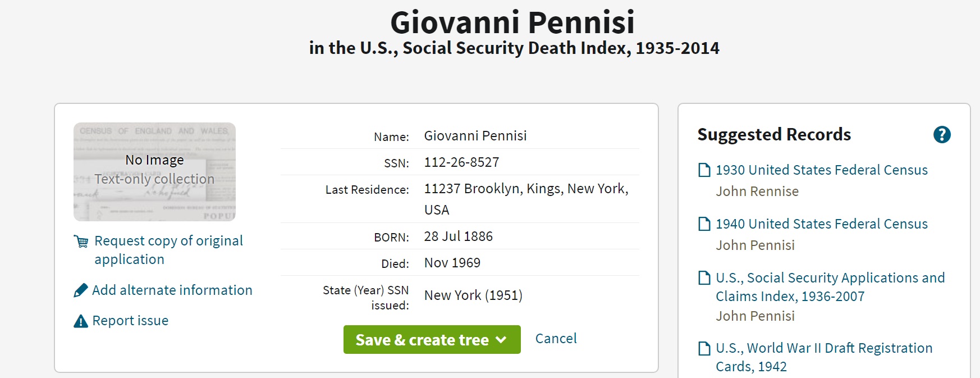
Task: Click the pencil edit icon
Action: tap(81, 290)
